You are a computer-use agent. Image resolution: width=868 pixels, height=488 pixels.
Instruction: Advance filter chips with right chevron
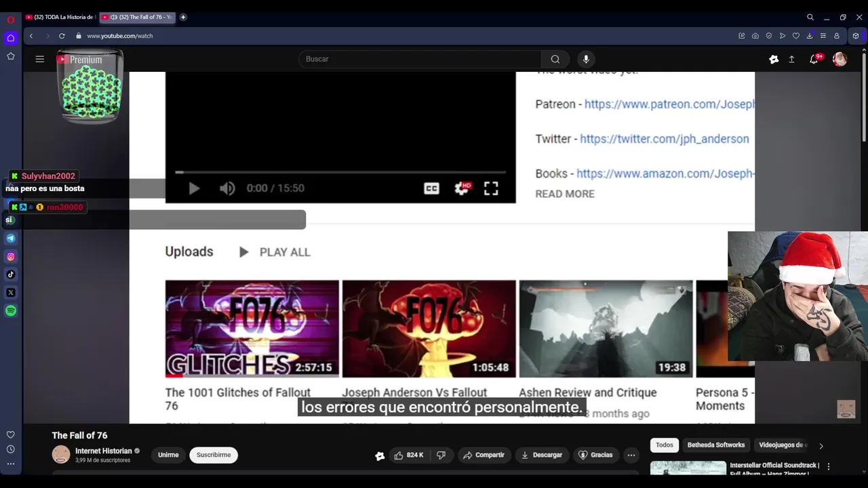pyautogui.click(x=821, y=446)
